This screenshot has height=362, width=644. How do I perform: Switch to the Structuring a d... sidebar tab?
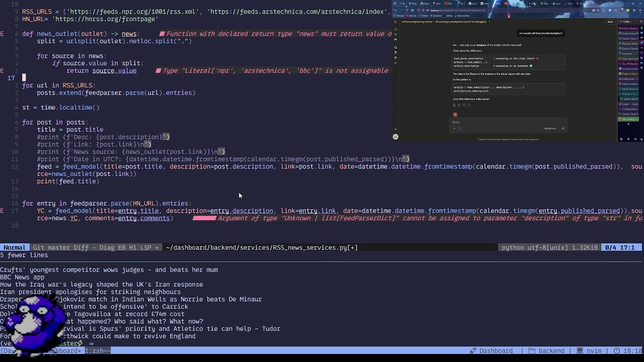coord(628,119)
